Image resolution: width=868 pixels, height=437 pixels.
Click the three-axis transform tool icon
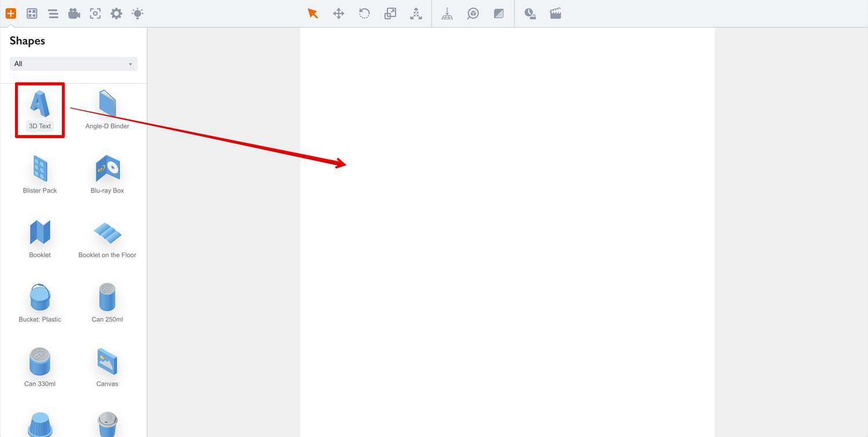coord(416,13)
